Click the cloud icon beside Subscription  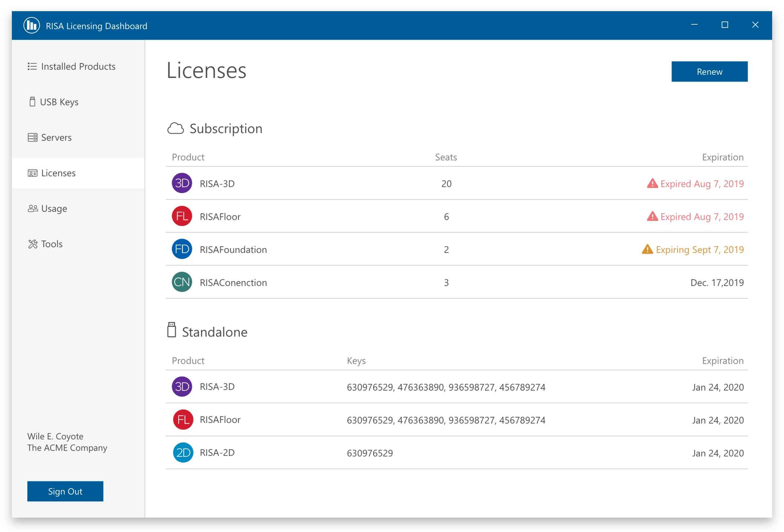[175, 129]
